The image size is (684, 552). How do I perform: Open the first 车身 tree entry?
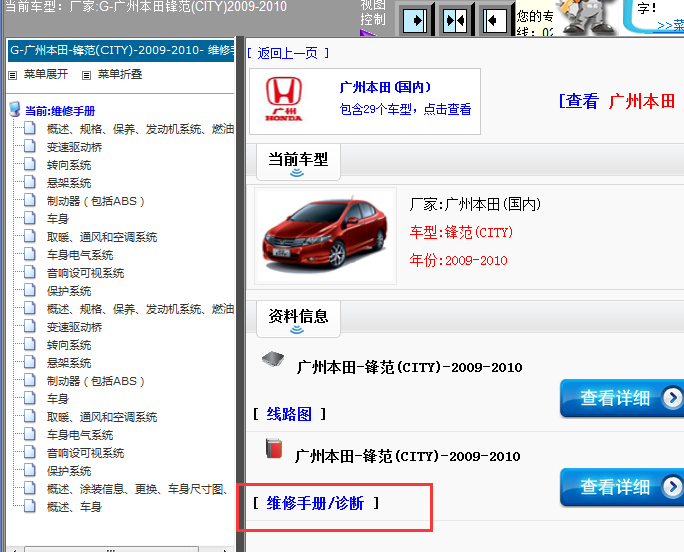58,219
